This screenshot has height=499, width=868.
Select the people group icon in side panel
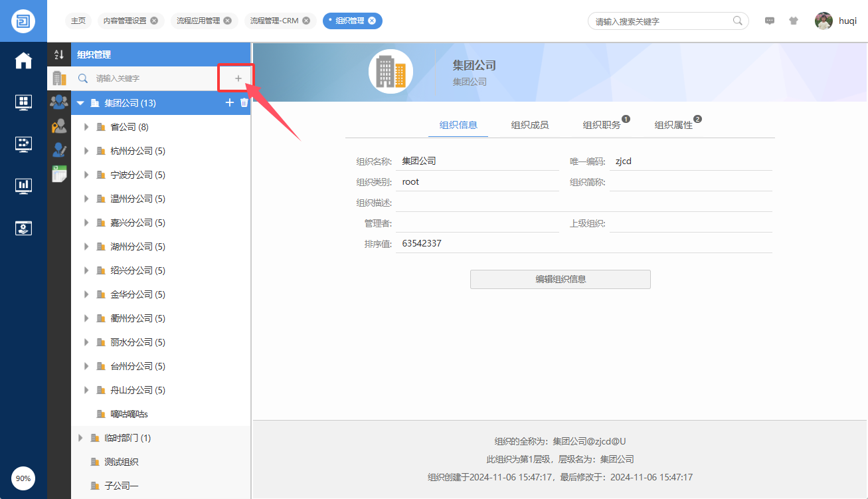(x=59, y=102)
